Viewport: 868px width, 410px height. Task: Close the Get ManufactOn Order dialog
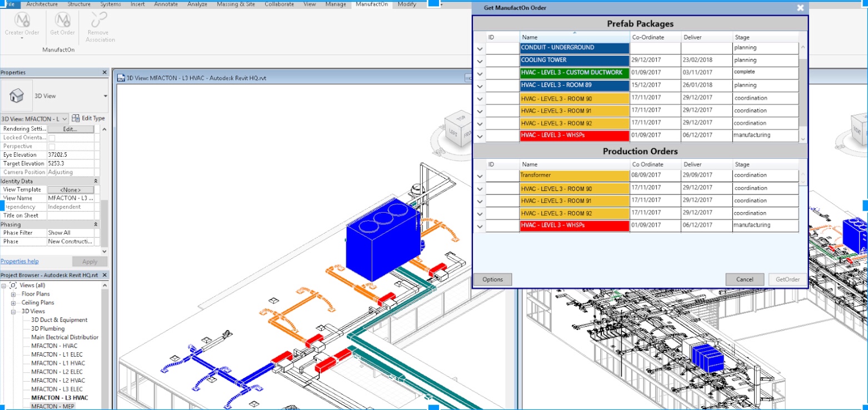(x=800, y=8)
